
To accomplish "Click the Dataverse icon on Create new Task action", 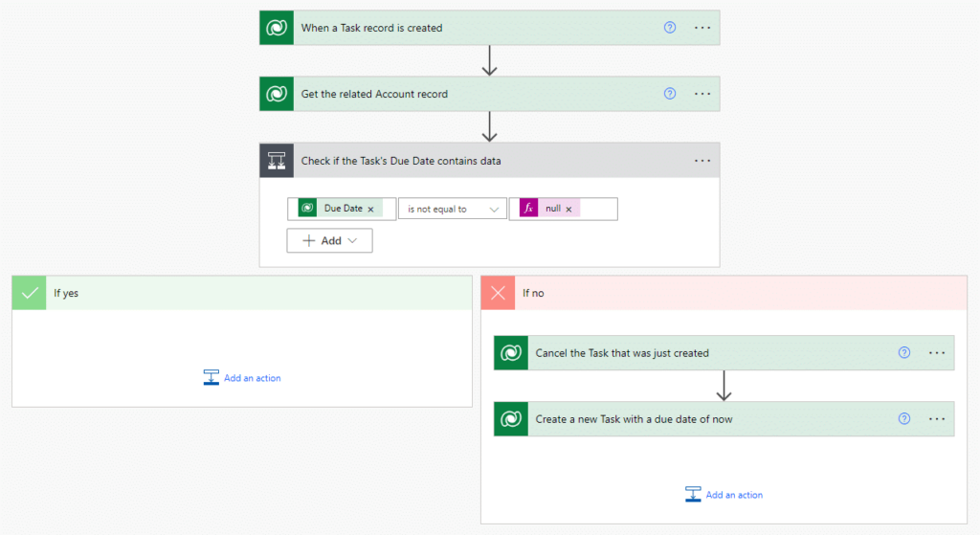I will coord(511,418).
